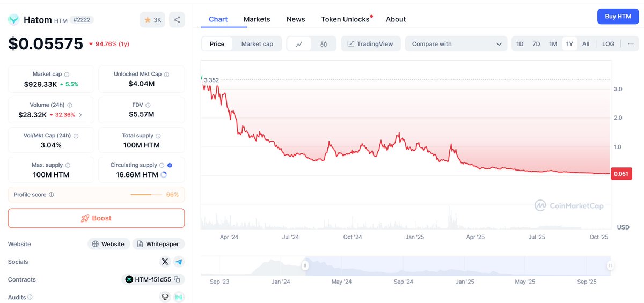Screen dimensions: 644x303
Task: Click the Boost button
Action: pos(96,218)
